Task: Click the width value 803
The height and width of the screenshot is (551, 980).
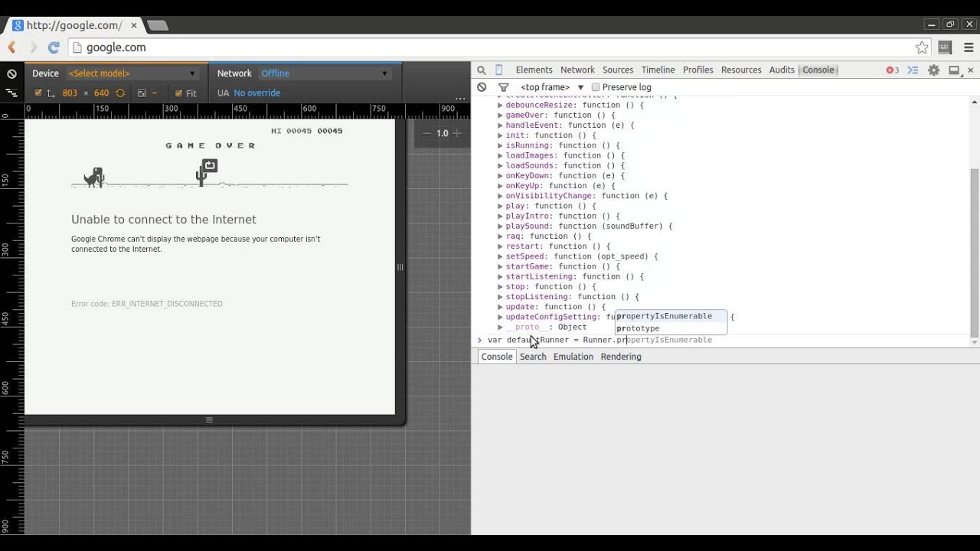Action: pyautogui.click(x=70, y=93)
